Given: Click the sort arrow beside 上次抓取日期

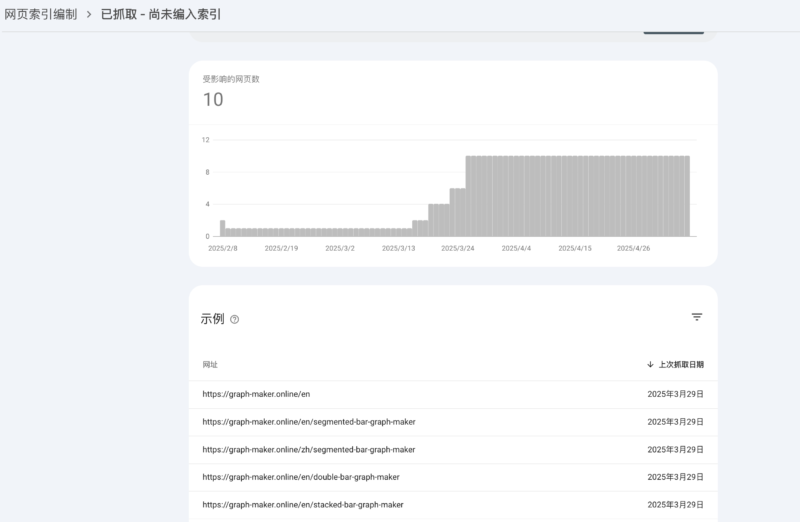Looking at the screenshot, I should click(x=651, y=365).
